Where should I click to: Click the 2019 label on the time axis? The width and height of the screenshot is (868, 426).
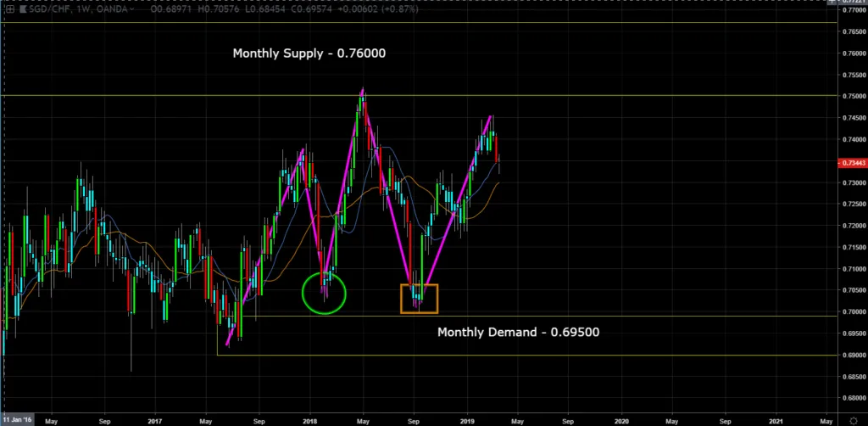point(467,420)
